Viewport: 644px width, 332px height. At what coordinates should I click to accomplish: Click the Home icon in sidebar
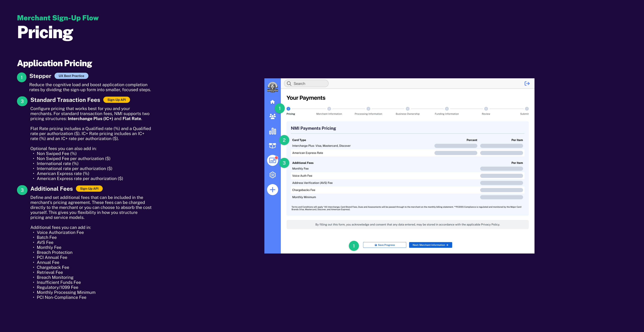(272, 102)
